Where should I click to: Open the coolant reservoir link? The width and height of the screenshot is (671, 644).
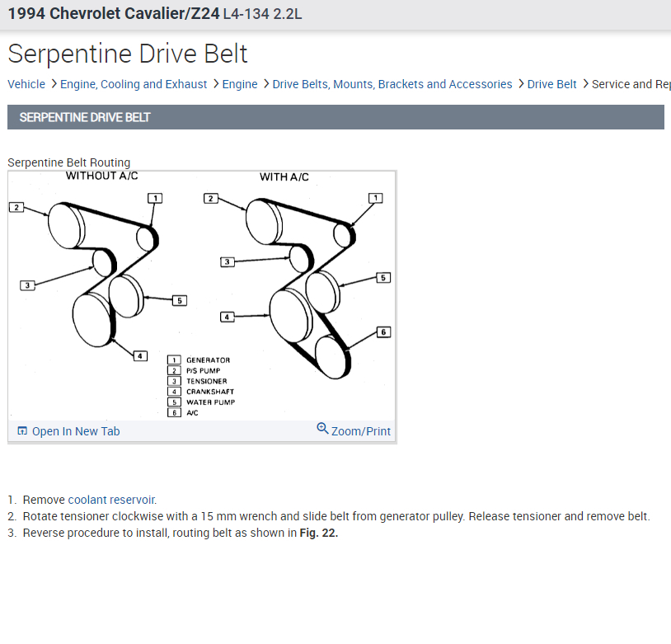point(112,500)
